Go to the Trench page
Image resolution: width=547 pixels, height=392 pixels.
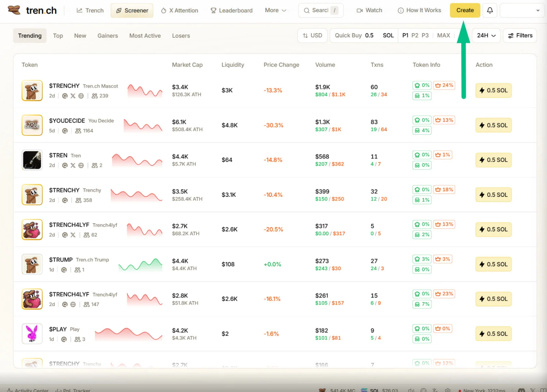(90, 10)
